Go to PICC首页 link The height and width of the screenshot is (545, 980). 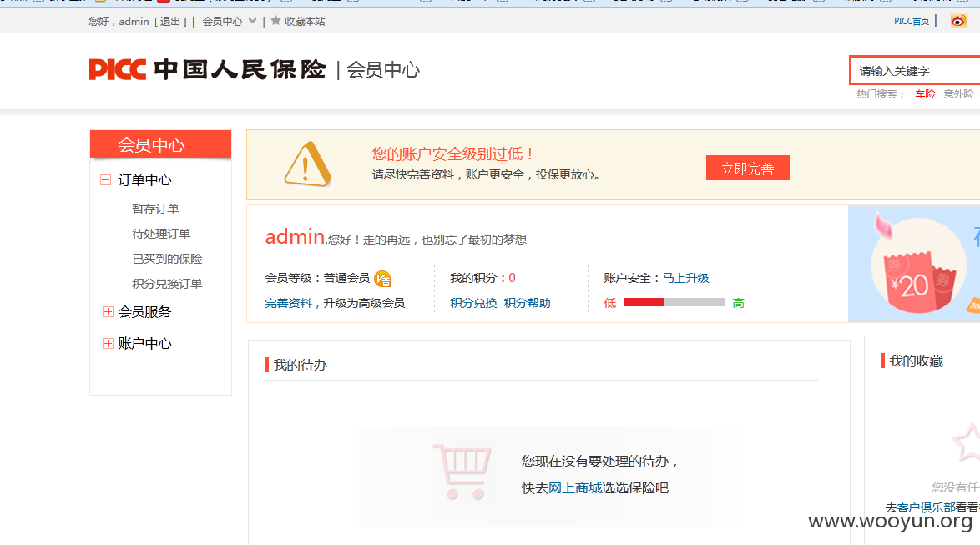coord(912,21)
